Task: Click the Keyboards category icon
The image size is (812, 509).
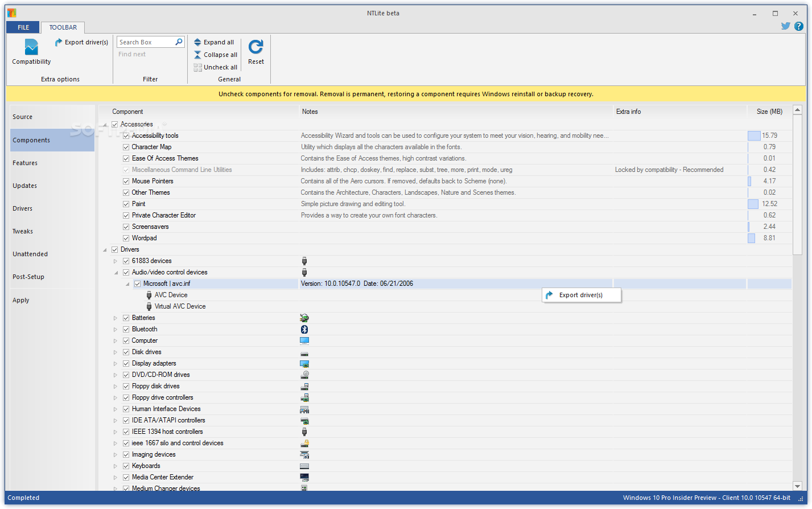Action: point(304,466)
